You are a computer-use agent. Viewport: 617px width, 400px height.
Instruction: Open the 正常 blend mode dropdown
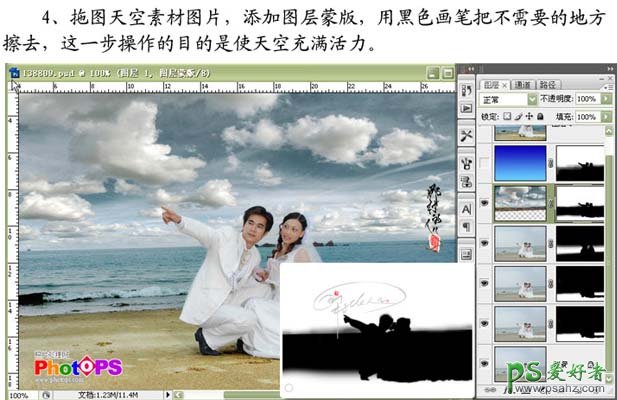click(510, 100)
